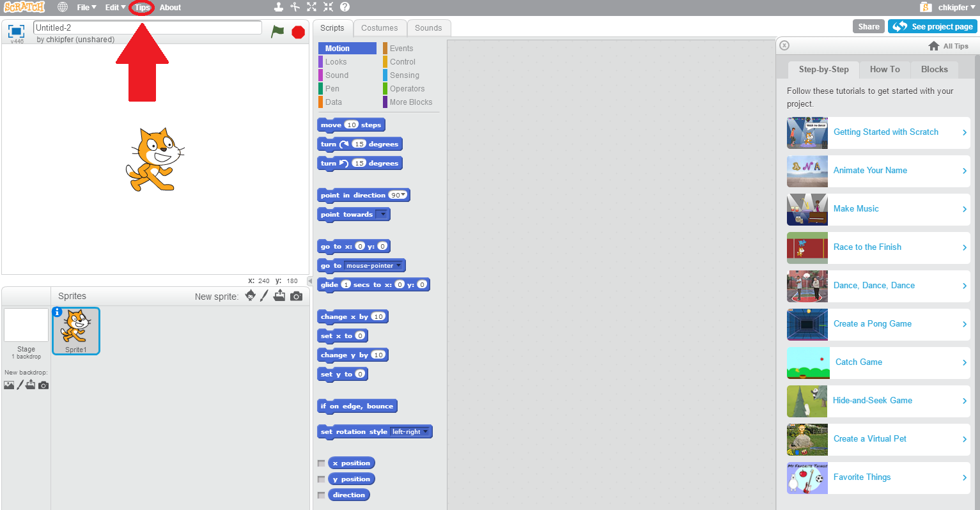Viewport: 980px width, 510px height.
Task: Click See project page button
Action: pyautogui.click(x=933, y=26)
